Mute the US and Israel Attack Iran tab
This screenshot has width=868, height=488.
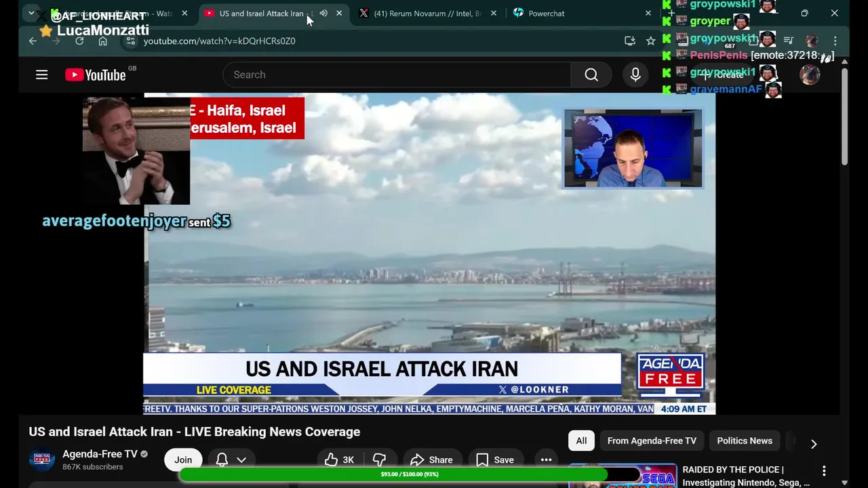(323, 13)
